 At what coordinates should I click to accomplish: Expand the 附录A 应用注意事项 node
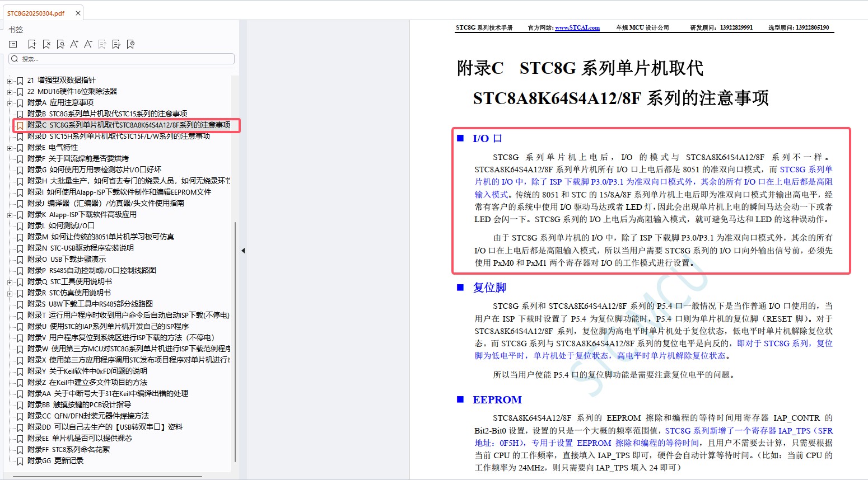coord(10,103)
